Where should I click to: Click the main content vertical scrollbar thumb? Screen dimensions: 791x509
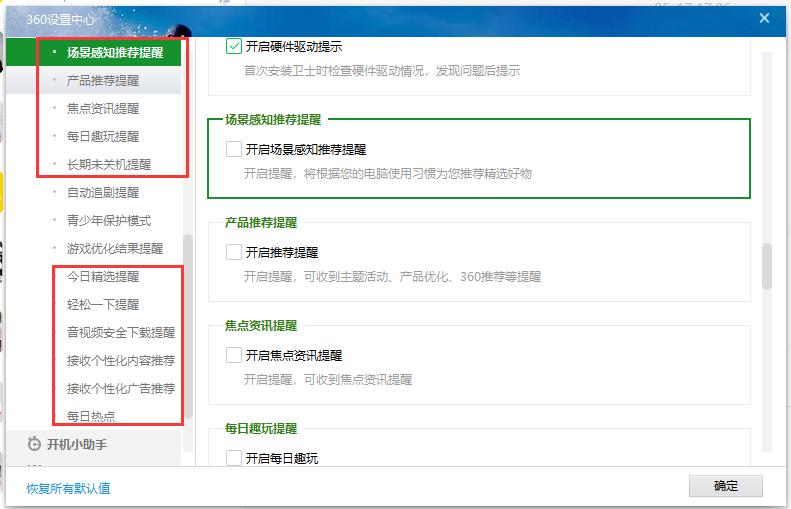(x=767, y=266)
